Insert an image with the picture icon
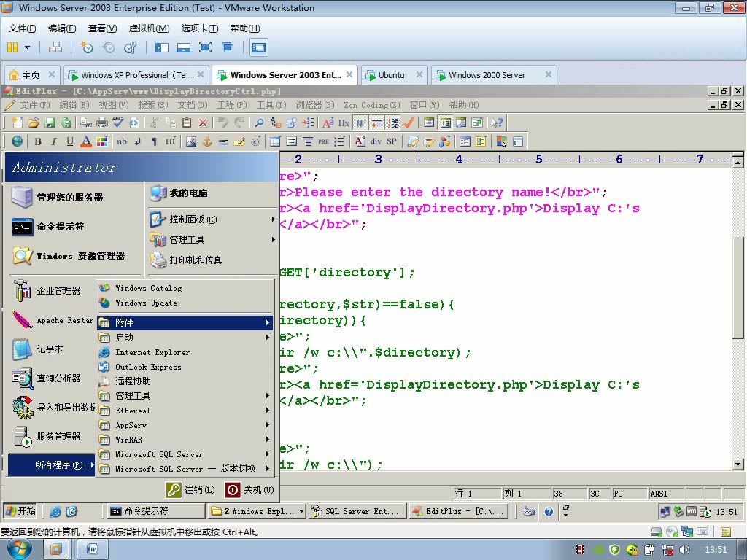 [x=191, y=141]
